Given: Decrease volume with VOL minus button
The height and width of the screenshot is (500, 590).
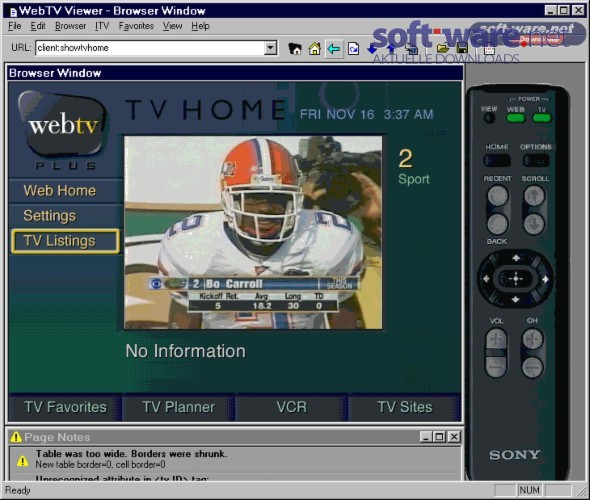Looking at the screenshot, I should [x=496, y=366].
